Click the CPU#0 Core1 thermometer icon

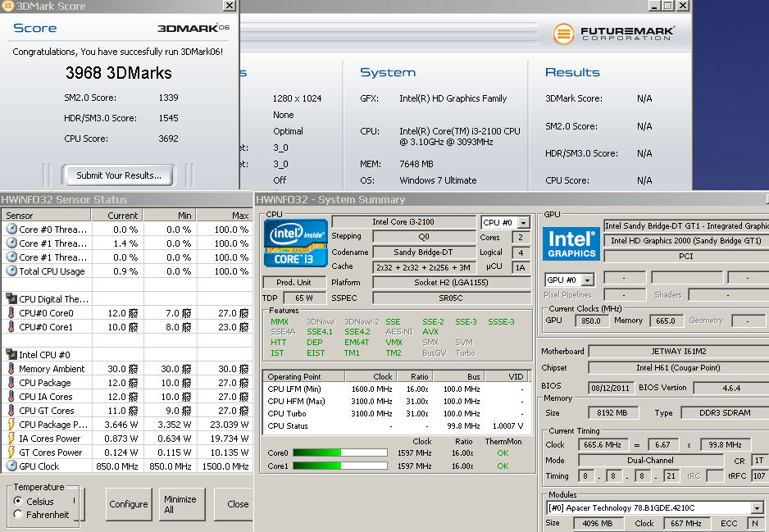pyautogui.click(x=11, y=326)
